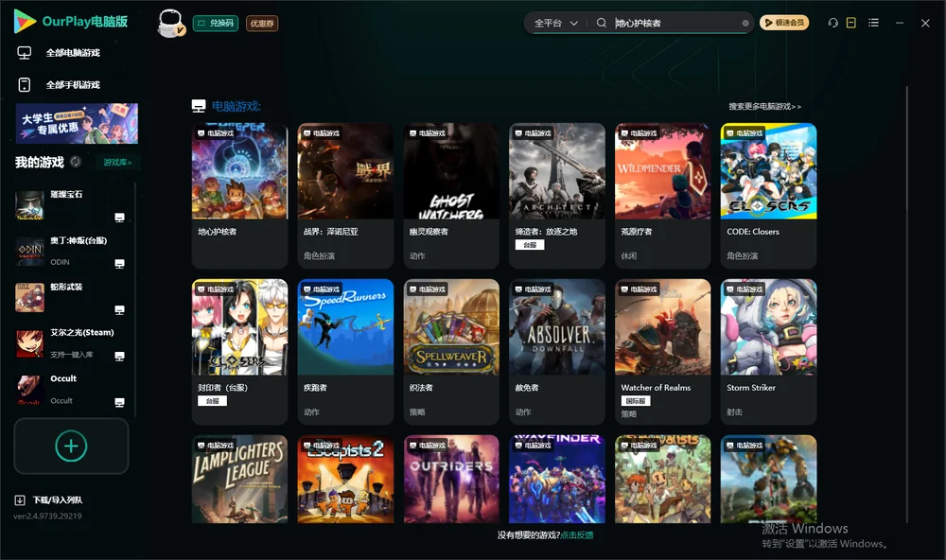Open the main menu list icon

(873, 23)
